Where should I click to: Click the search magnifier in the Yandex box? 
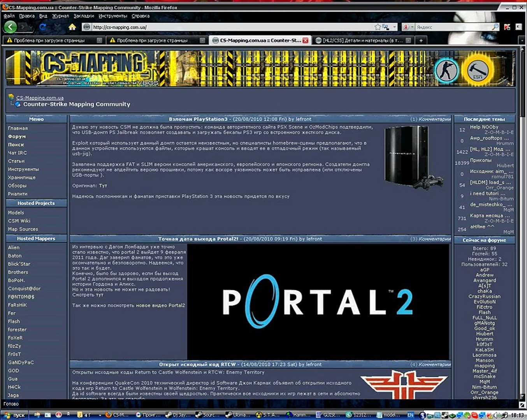pos(495,27)
